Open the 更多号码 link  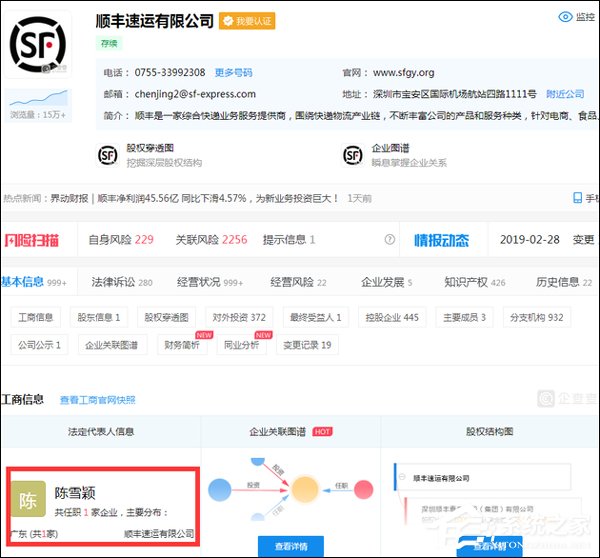pos(233,72)
